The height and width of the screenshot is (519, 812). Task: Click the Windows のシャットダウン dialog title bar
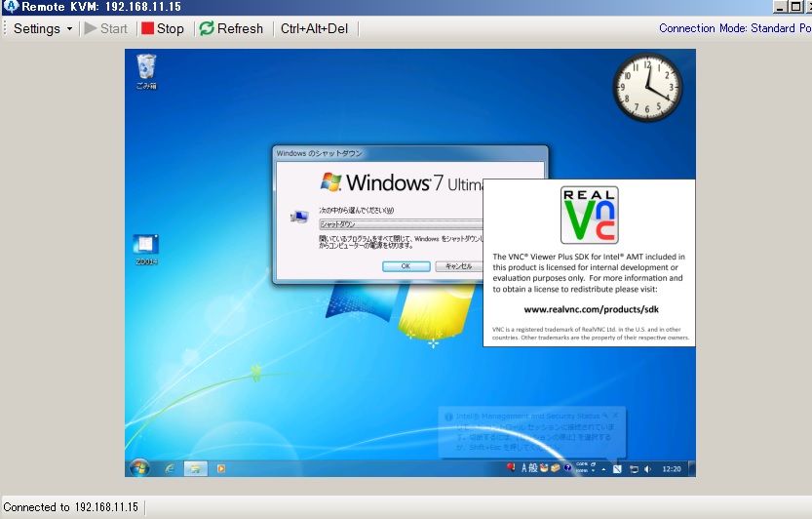tap(409, 153)
